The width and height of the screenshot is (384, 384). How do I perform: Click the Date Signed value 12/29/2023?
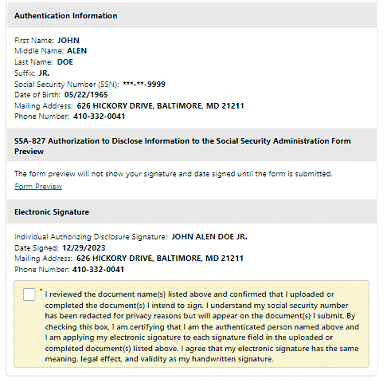click(84, 248)
